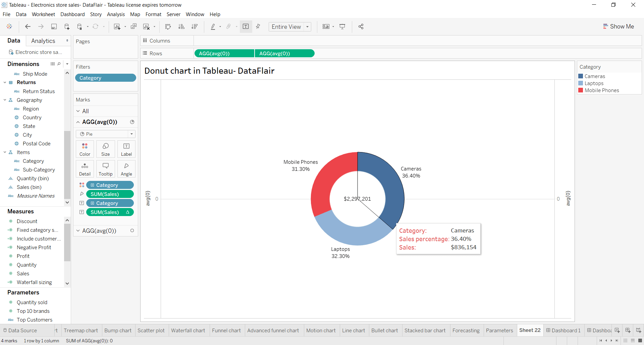This screenshot has height=345, width=644.
Task: Open the Pie mark type dropdown
Action: point(132,134)
